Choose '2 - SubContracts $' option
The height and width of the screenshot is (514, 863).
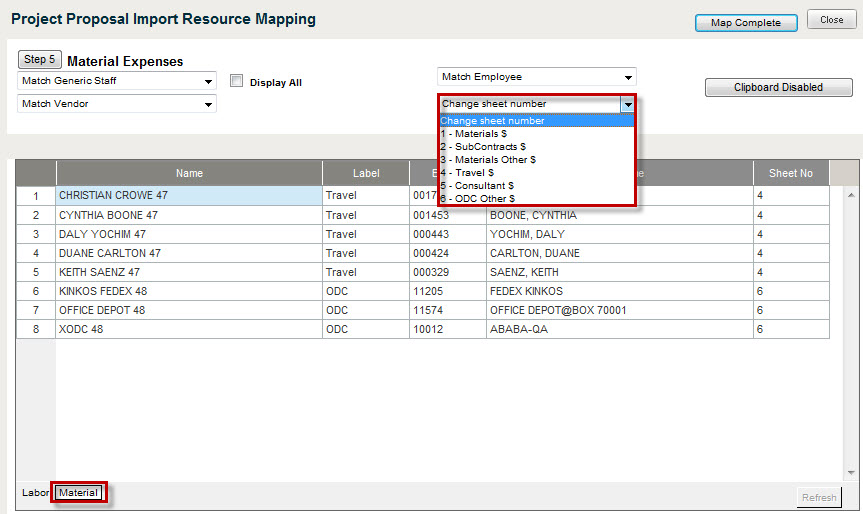pos(483,147)
